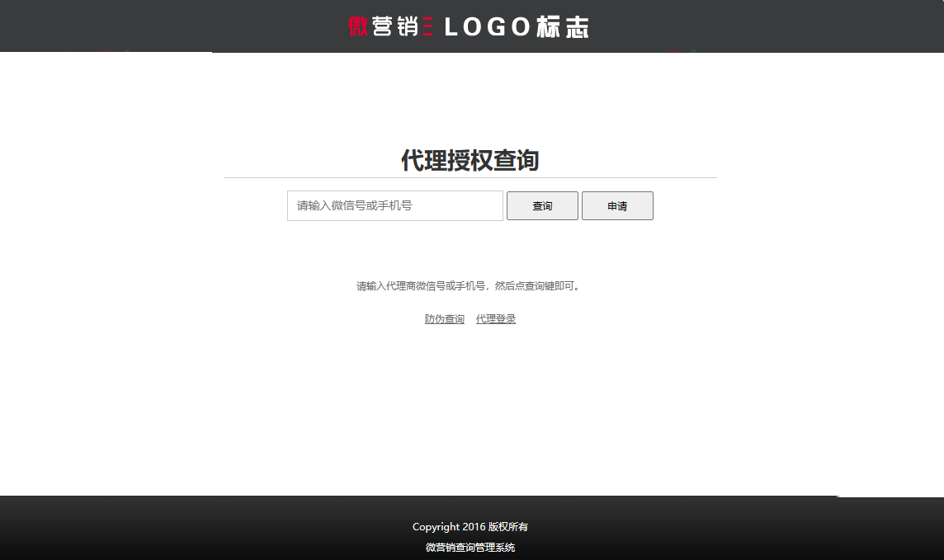Screen dimensions: 944x560
Task: Click the 申请 button
Action: pyautogui.click(x=617, y=205)
